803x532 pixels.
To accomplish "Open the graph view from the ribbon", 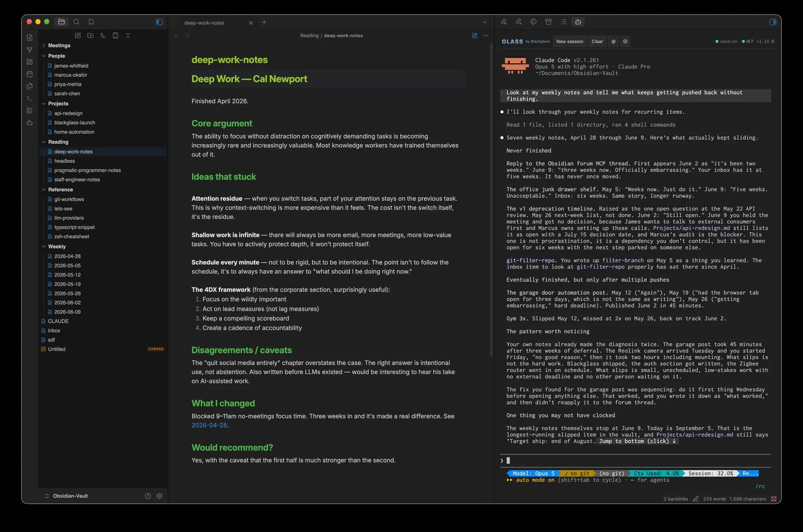I will pos(30,50).
